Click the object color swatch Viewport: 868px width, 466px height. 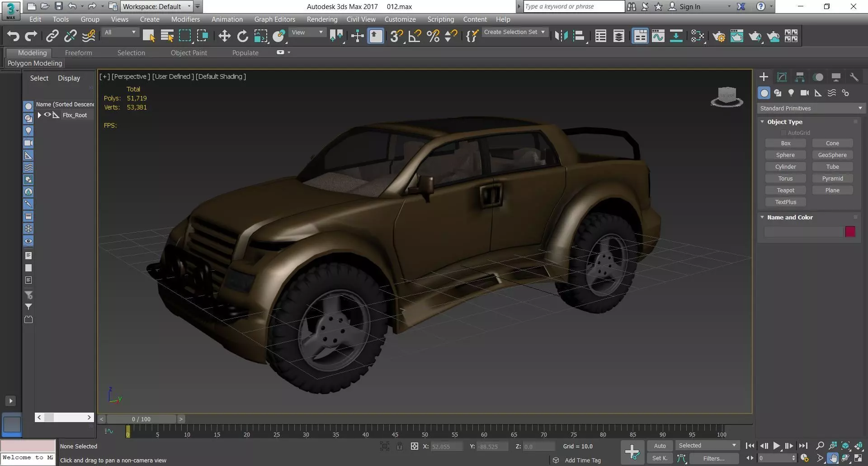[x=850, y=232]
